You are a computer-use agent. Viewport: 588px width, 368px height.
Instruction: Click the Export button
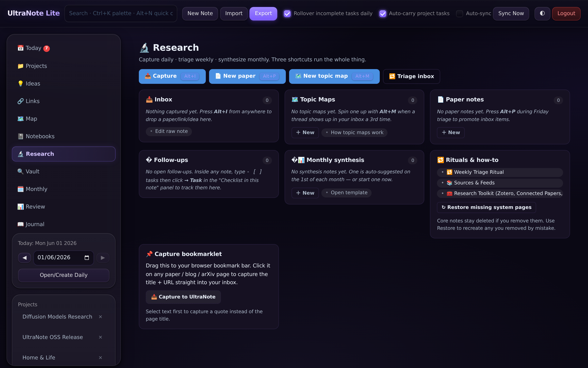[263, 13]
